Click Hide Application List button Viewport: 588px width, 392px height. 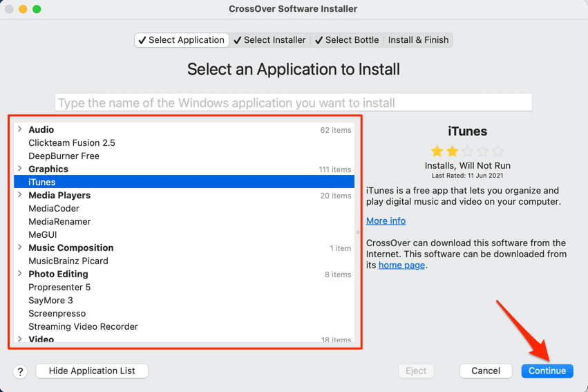pos(92,371)
